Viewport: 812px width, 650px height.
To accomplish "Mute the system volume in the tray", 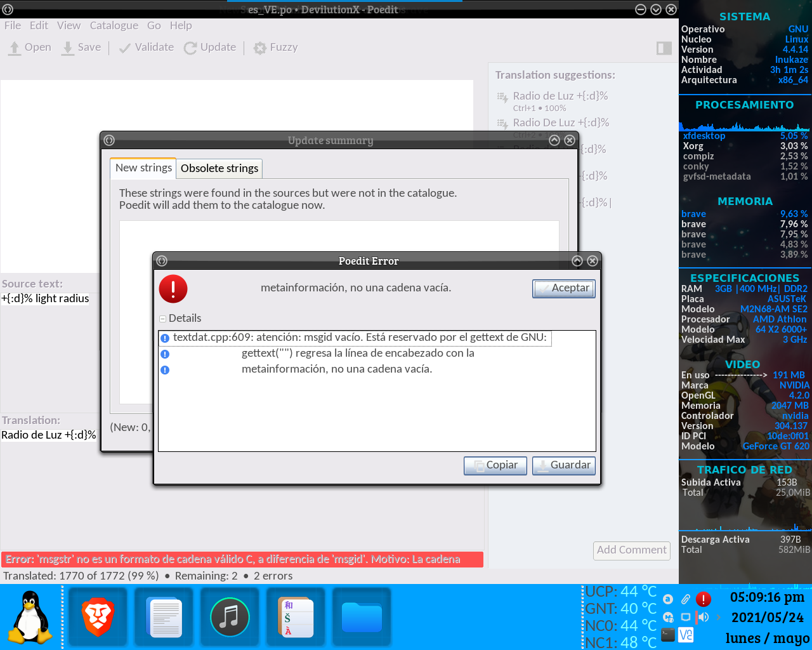I will [702, 616].
